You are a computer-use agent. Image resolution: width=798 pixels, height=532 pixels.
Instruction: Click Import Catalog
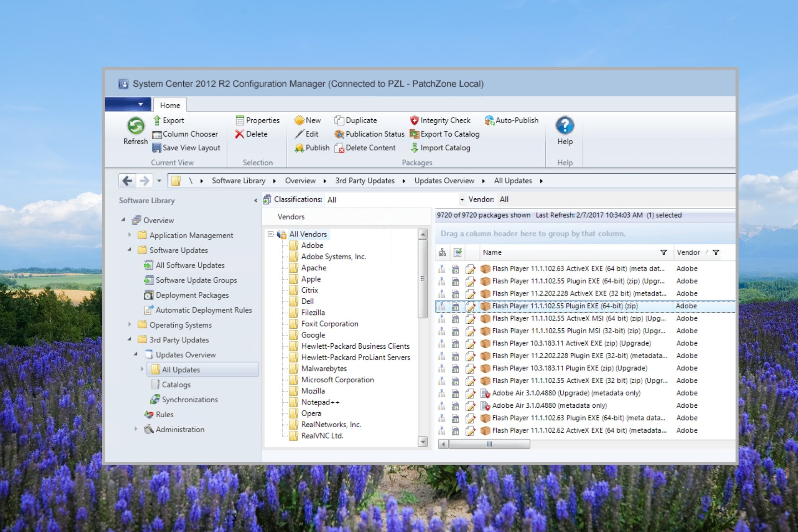click(440, 148)
